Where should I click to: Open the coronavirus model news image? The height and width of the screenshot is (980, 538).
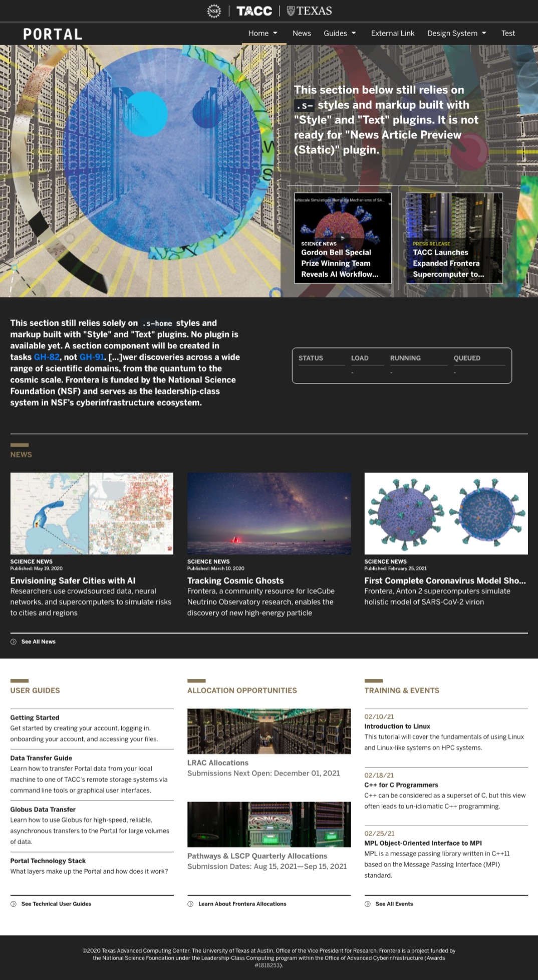tap(446, 513)
